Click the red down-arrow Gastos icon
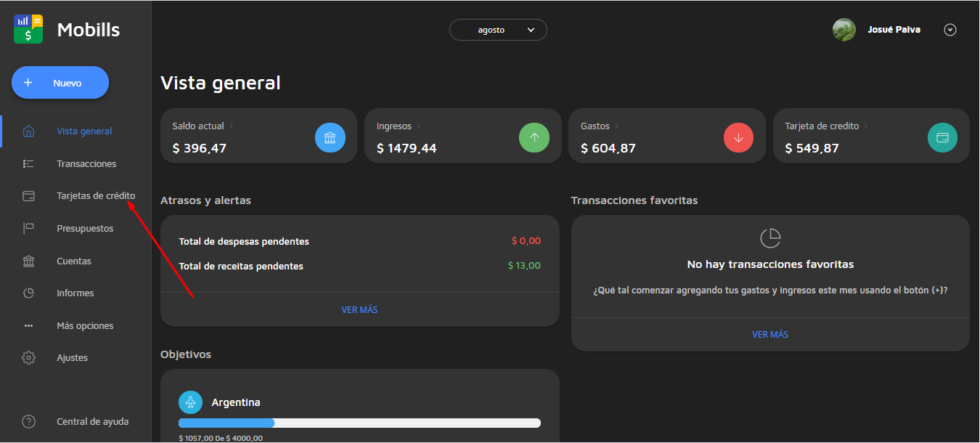 [738, 137]
